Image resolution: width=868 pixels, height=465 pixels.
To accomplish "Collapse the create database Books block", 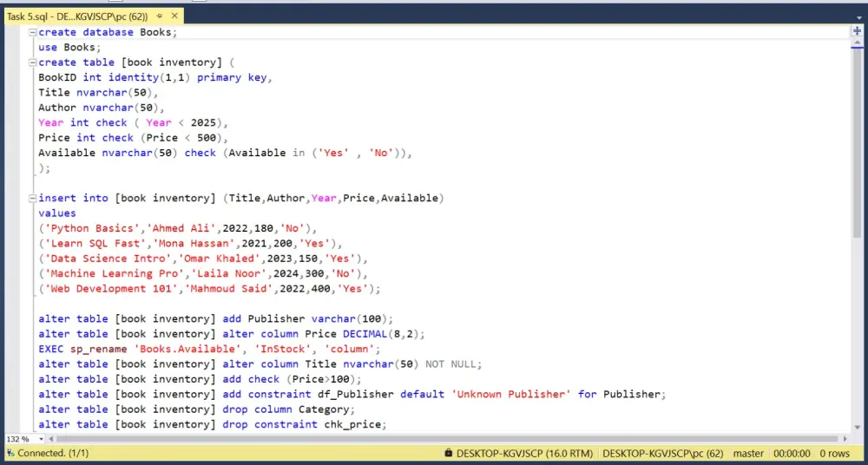I will tap(33, 33).
